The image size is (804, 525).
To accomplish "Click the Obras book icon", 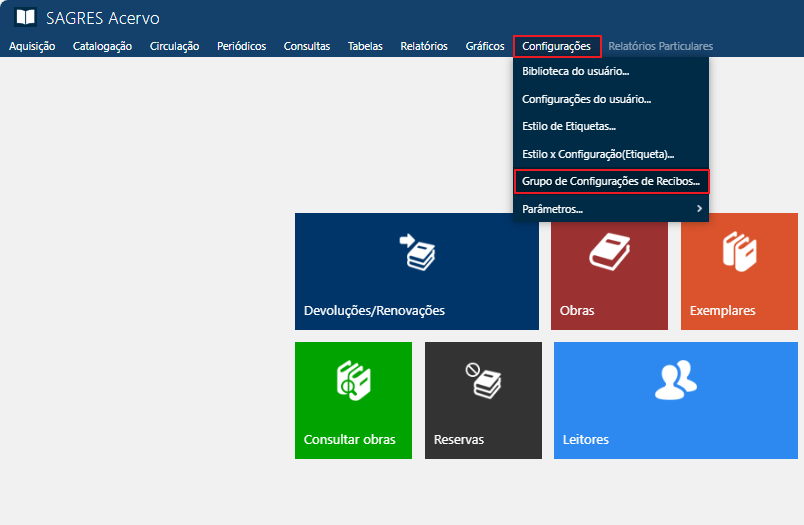I will coord(609,251).
